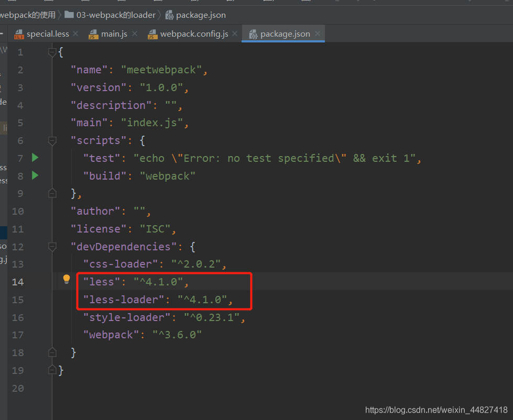Click the "^0.23.1" version value
This screenshot has height=420, width=513.
(x=212, y=317)
